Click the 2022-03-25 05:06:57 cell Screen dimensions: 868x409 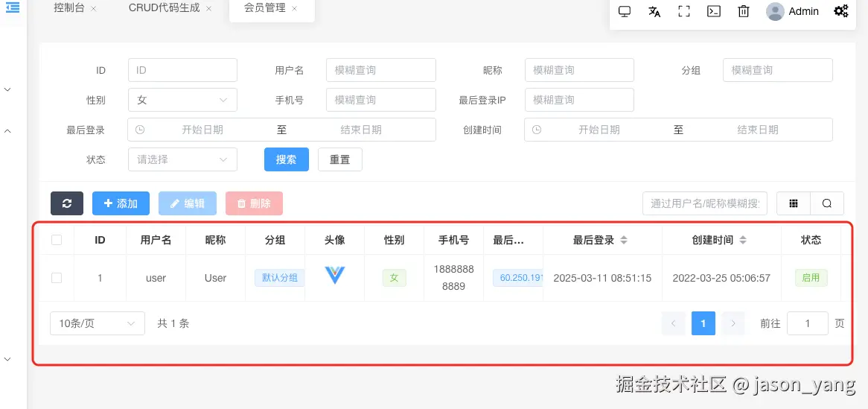721,278
